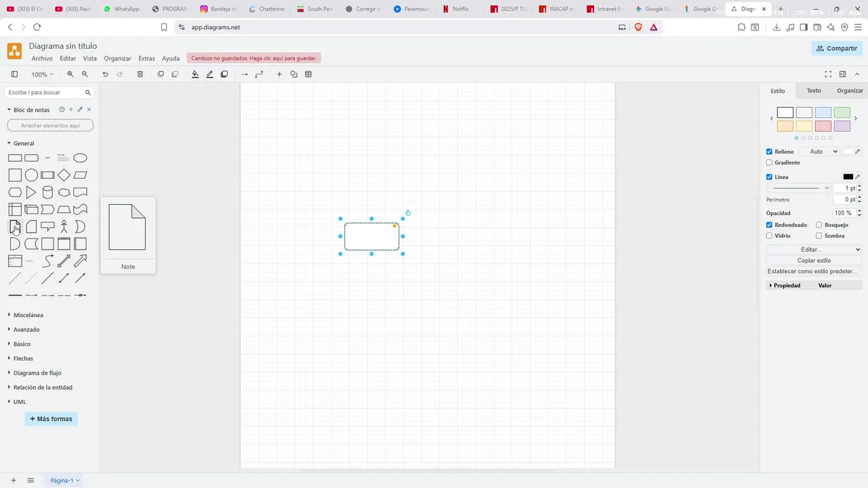Undo the last action with undo arrow
The width and height of the screenshot is (868, 488).
click(105, 75)
